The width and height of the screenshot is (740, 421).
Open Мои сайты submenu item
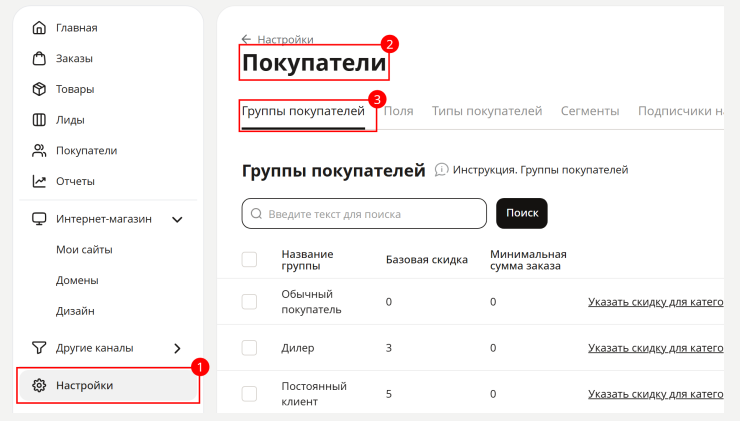(84, 250)
